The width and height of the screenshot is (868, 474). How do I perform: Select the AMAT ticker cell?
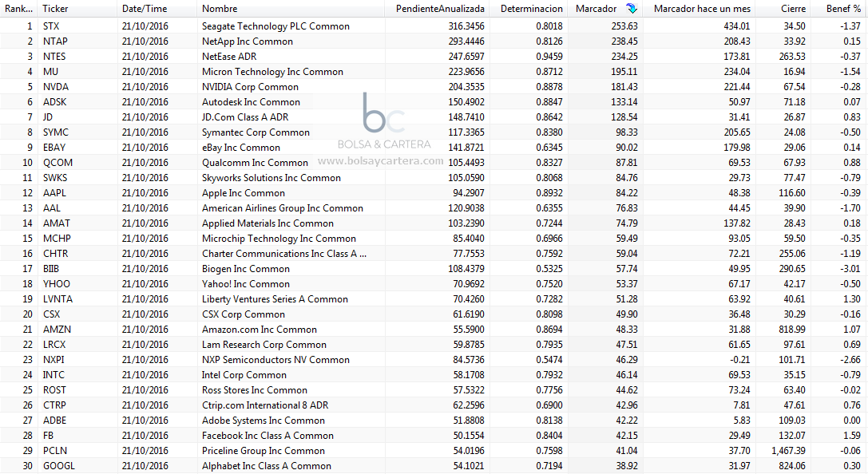point(57,223)
